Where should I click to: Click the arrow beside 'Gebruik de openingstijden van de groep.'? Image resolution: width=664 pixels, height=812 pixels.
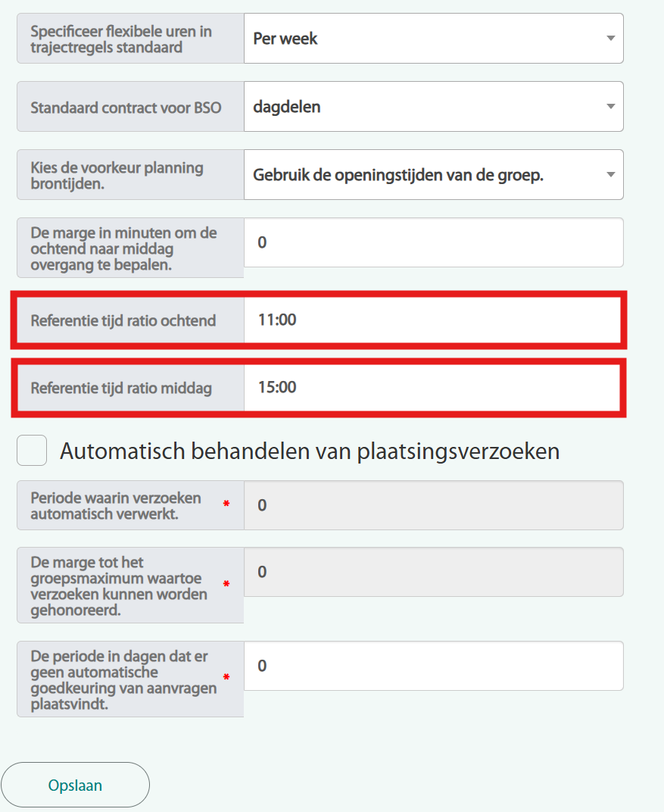coord(610,175)
